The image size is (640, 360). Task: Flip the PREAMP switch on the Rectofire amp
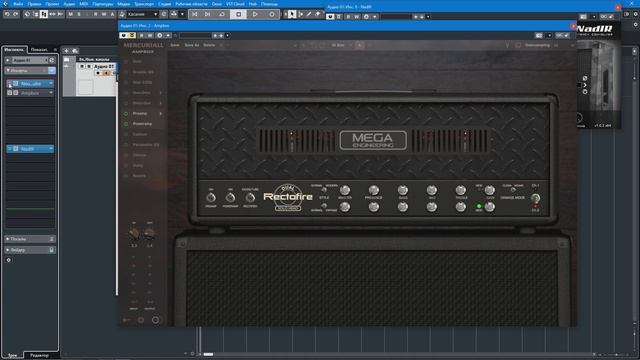point(211,198)
